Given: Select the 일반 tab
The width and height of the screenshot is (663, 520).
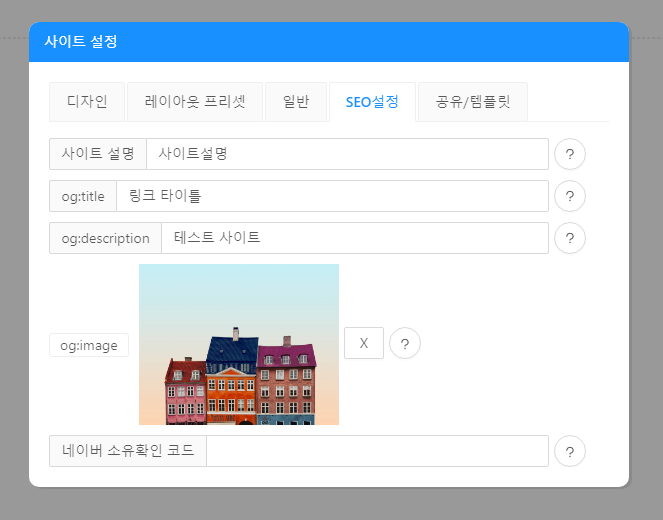Looking at the screenshot, I should click(296, 102).
